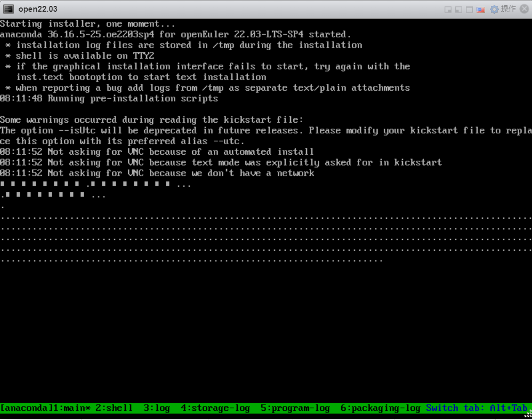The width and height of the screenshot is (532, 420).
Task: Click the resize grip at window's bottom-right corner
Action: point(528,416)
